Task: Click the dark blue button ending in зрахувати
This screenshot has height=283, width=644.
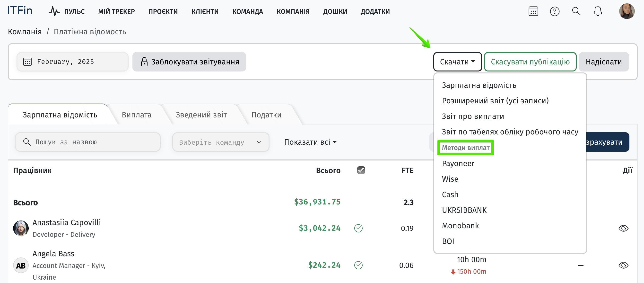Action: 608,142
